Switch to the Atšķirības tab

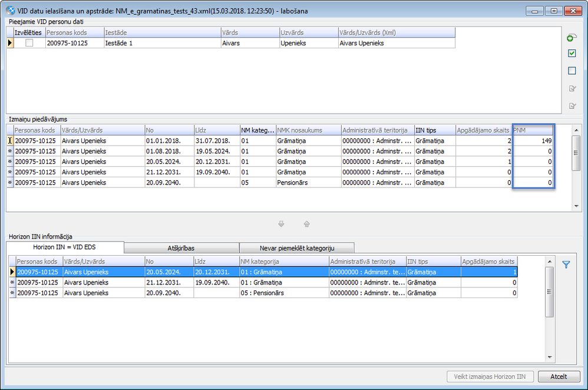(x=181, y=248)
